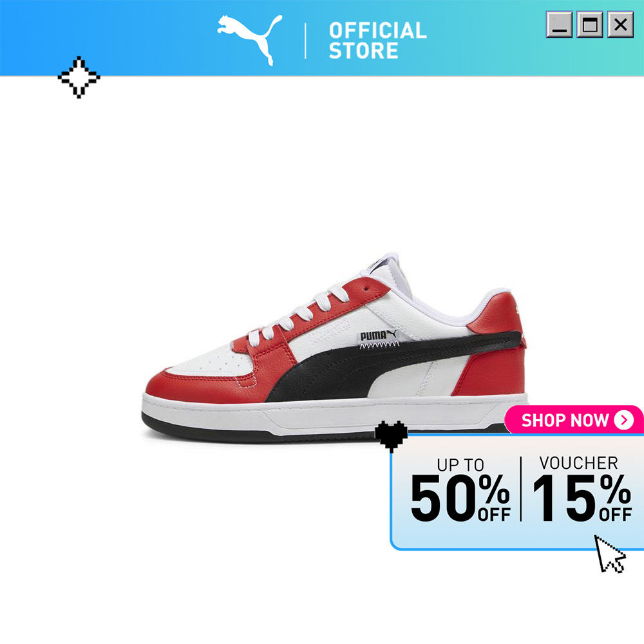Image resolution: width=644 pixels, height=644 pixels.
Task: Click the pixel sparkle star icon
Action: (x=79, y=77)
